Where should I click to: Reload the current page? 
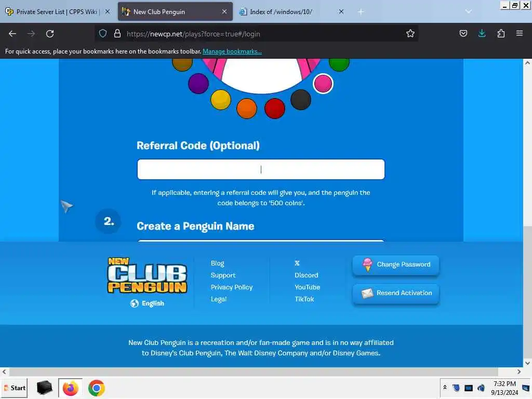(x=50, y=34)
